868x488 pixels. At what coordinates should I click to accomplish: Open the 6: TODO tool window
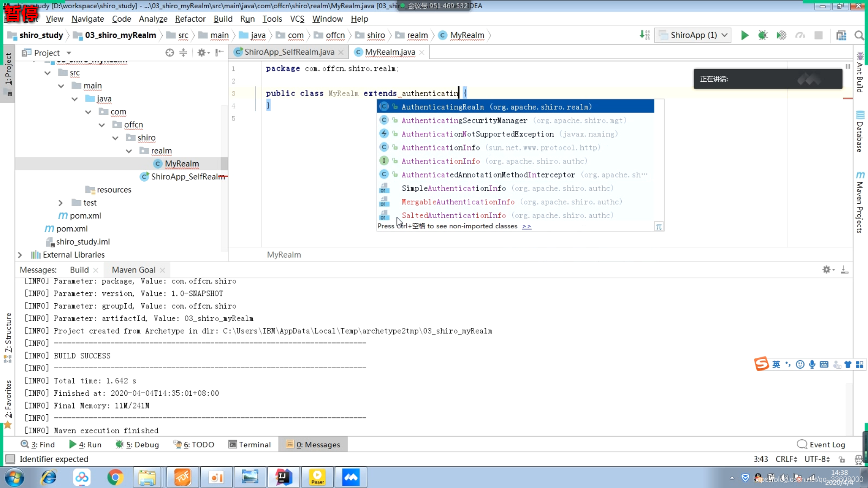(193, 445)
